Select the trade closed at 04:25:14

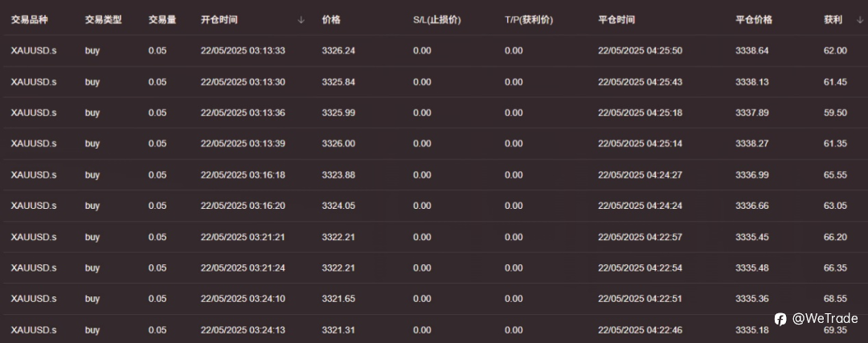click(x=434, y=144)
